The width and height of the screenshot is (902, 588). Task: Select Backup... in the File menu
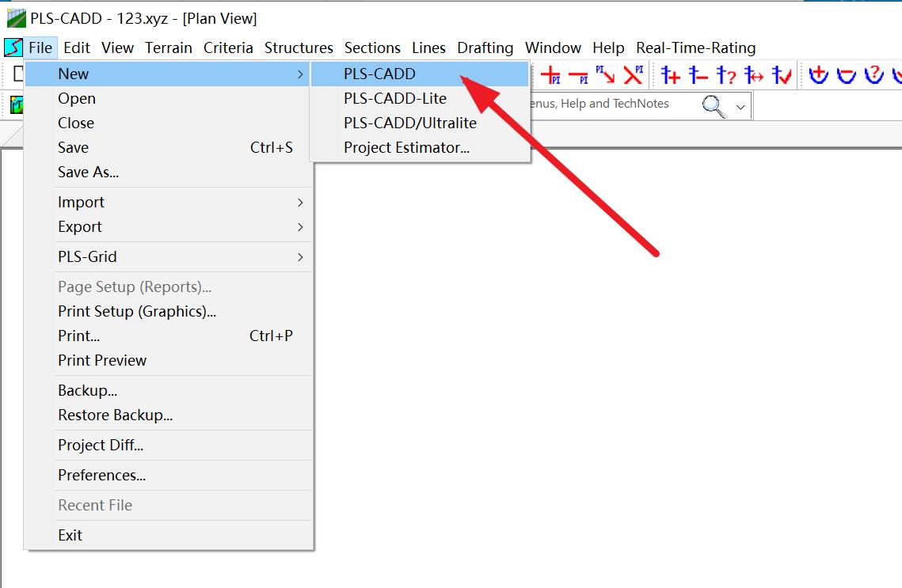coord(168,391)
